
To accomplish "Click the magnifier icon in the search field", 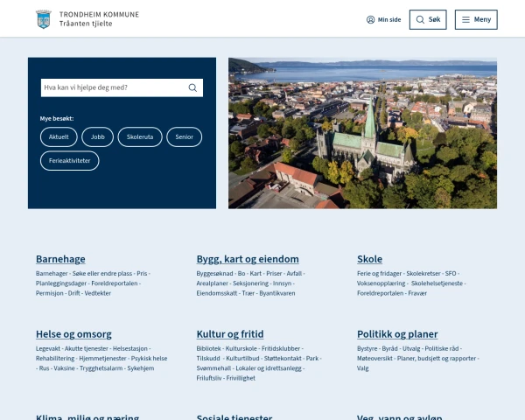I will tap(192, 87).
